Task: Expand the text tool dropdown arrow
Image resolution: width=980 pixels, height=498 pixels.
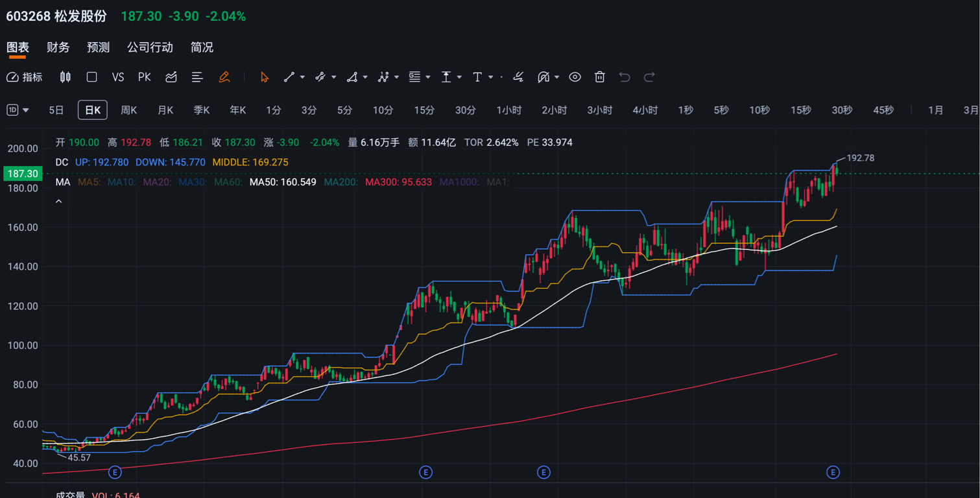Action: pos(491,77)
